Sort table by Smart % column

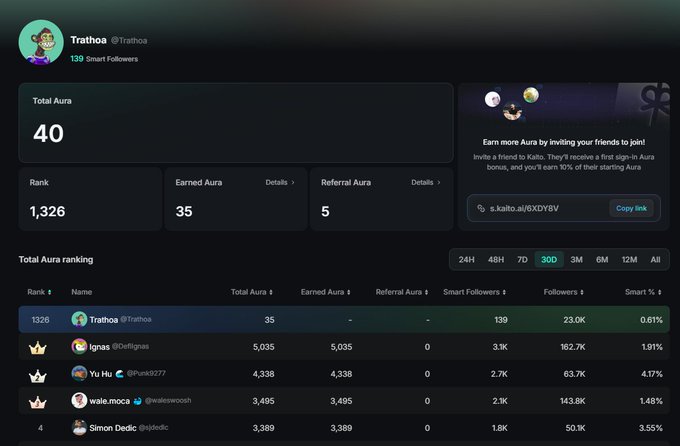tap(643, 292)
